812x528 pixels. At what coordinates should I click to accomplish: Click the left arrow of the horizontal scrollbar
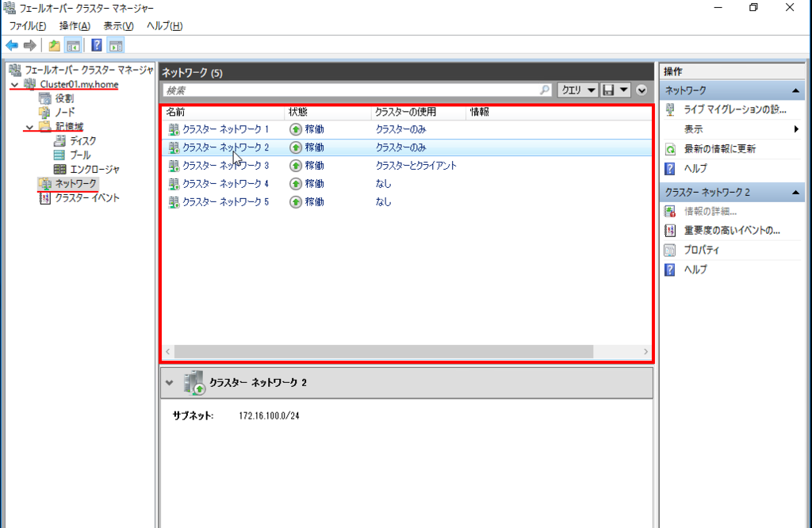point(168,352)
